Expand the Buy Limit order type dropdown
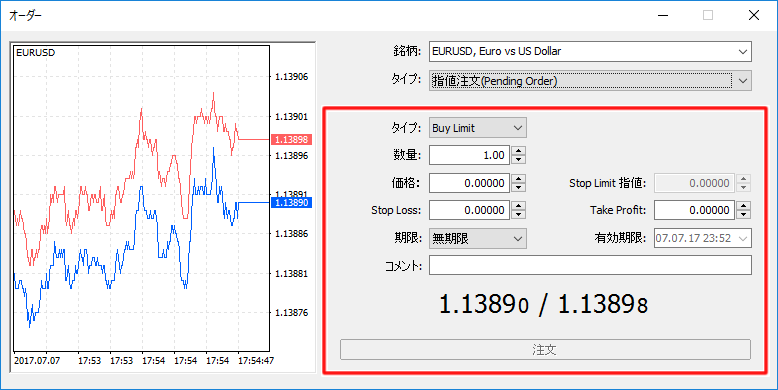Image resolution: width=778 pixels, height=390 pixels. click(477, 128)
